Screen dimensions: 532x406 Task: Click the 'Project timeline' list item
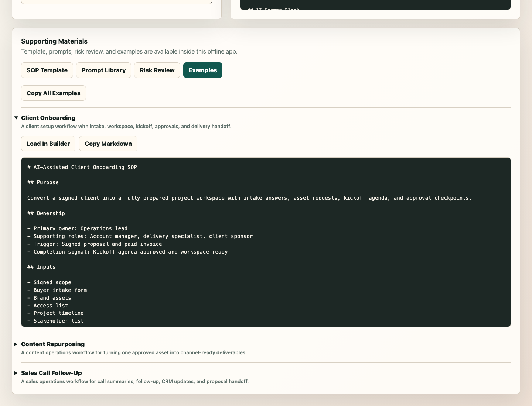point(55,313)
